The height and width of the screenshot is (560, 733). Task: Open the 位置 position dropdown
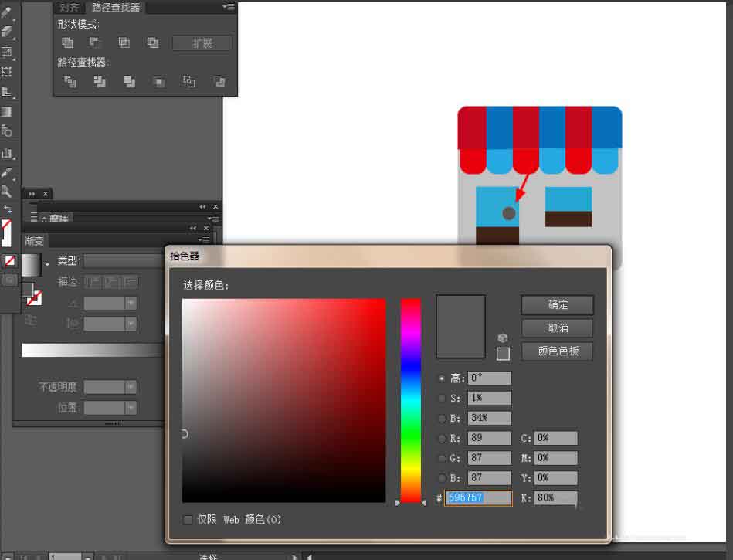pyautogui.click(x=131, y=408)
